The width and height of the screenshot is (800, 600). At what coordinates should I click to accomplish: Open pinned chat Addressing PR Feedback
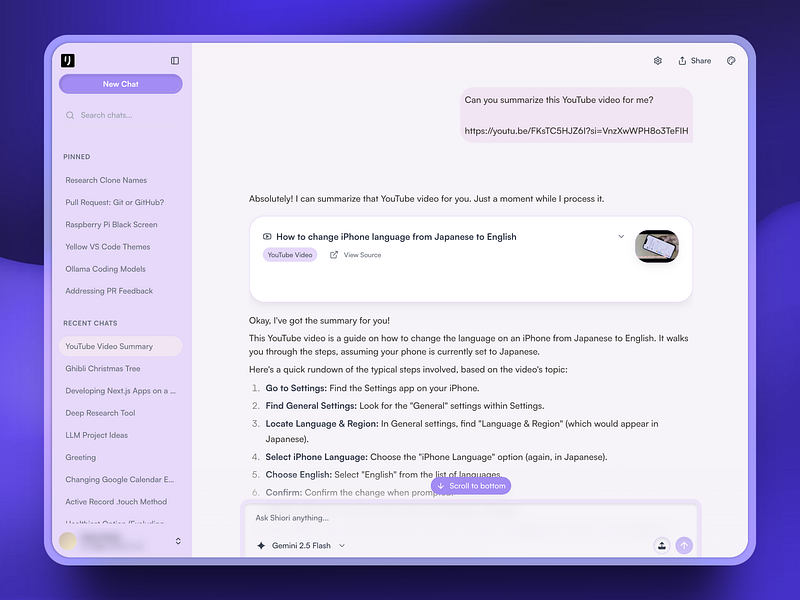[x=109, y=291]
